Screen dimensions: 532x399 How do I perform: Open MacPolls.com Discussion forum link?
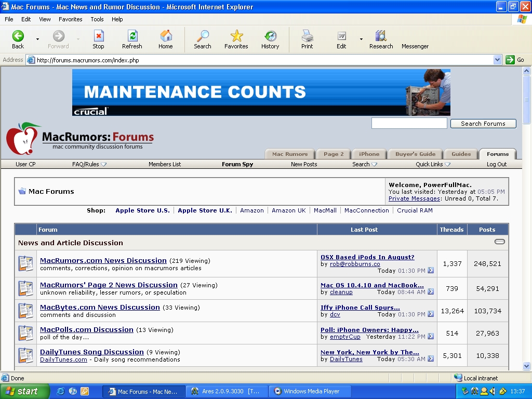point(87,330)
